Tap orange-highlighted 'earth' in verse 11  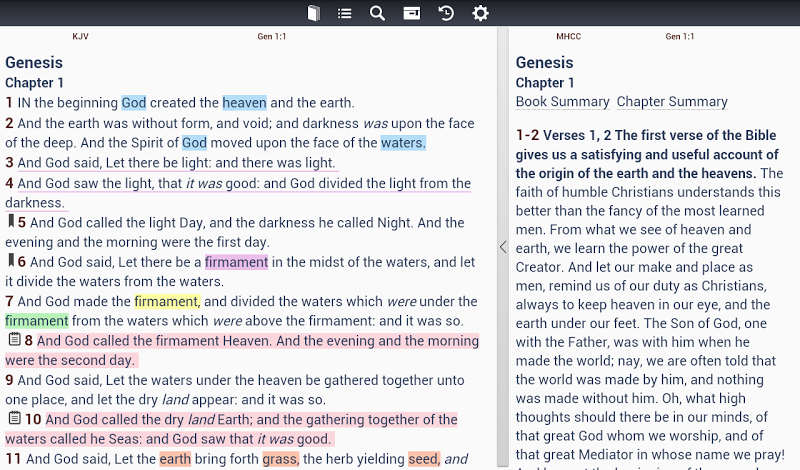175,459
